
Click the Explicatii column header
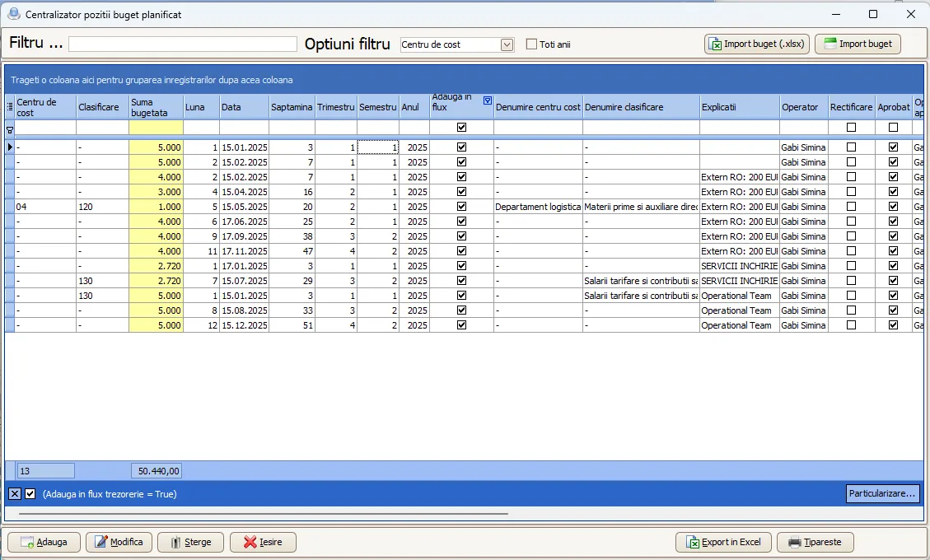[740, 107]
